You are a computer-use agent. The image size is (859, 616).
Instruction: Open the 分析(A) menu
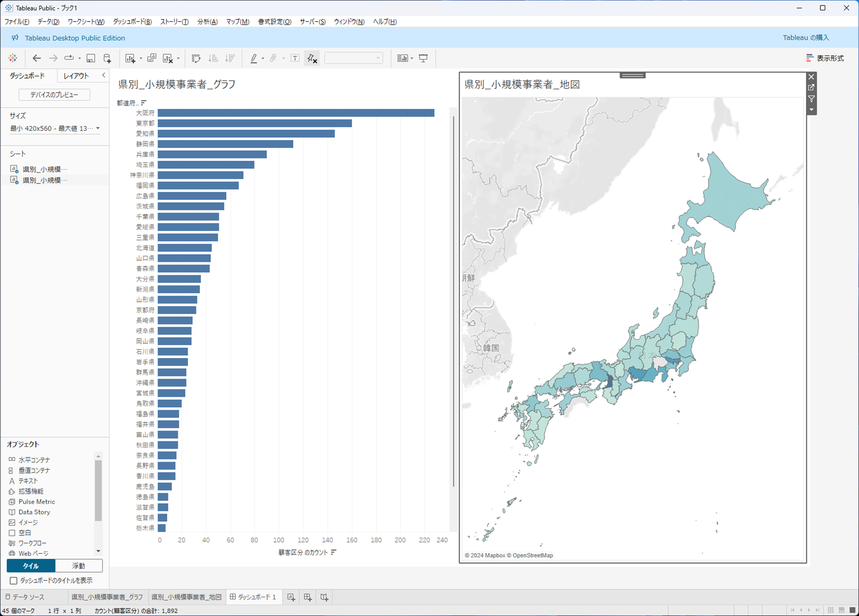207,22
